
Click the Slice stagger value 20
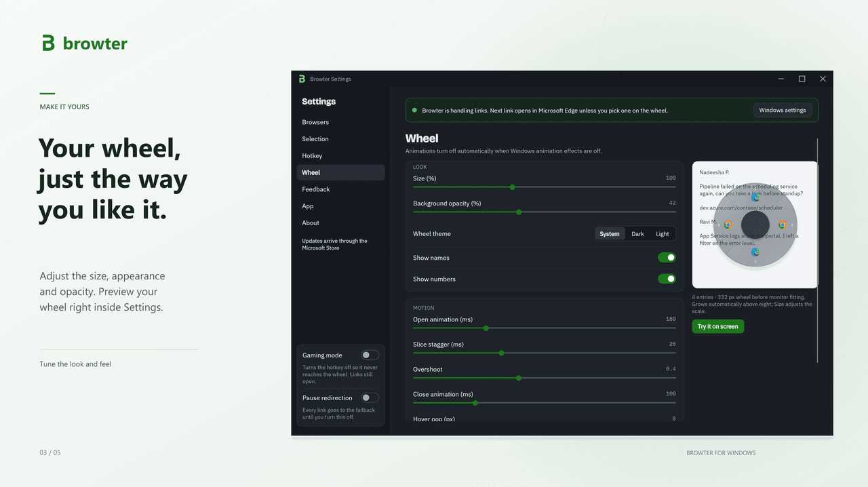672,344
